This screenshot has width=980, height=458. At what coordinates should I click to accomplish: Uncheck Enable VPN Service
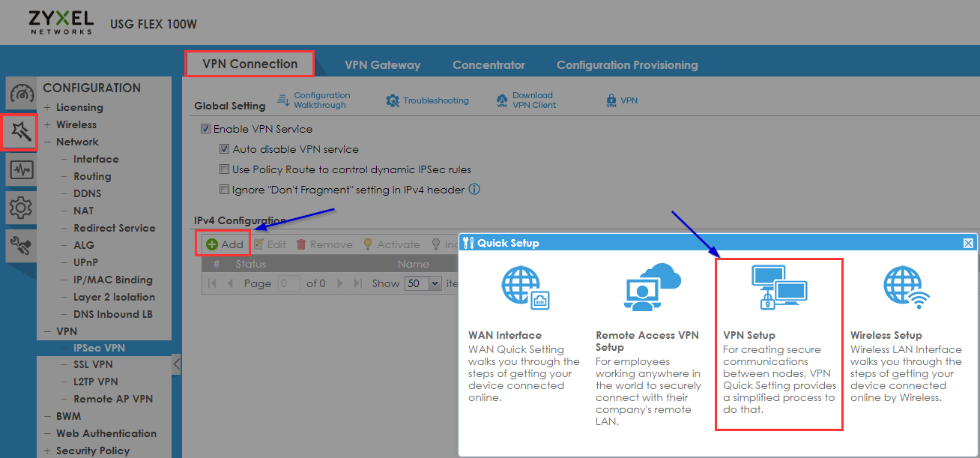click(205, 128)
